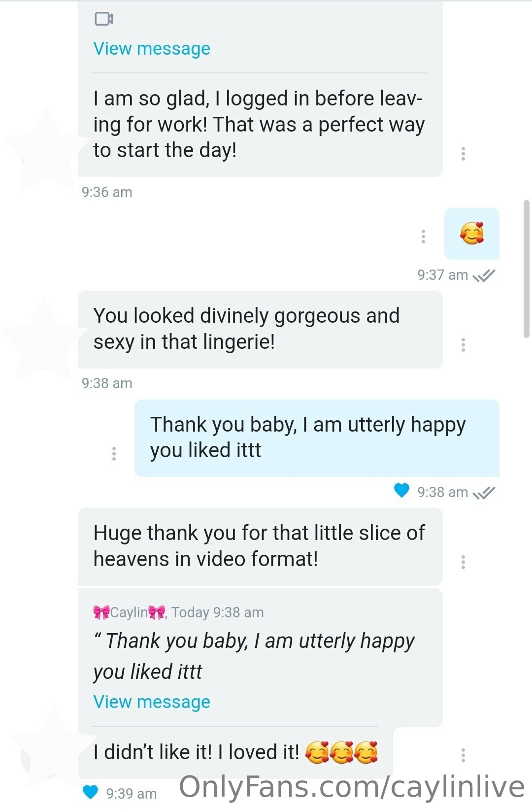Open options dots beside "Huge thank you" message
Viewport: 532px width, 810px height.
(x=463, y=562)
